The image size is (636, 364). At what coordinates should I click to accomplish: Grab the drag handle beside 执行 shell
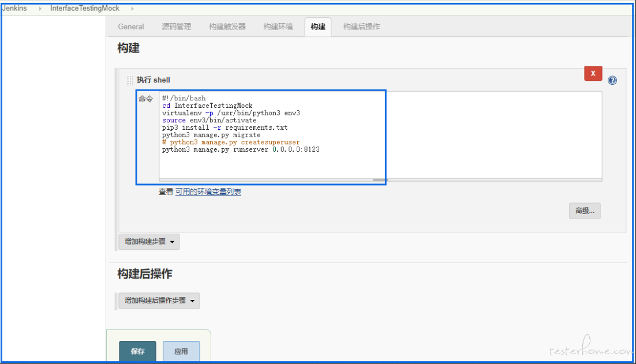click(129, 80)
